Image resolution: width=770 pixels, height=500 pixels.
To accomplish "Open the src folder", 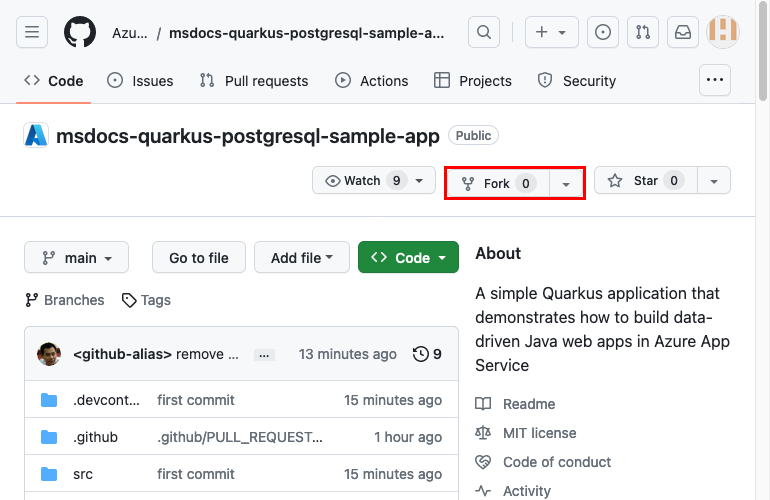I will coord(83,474).
